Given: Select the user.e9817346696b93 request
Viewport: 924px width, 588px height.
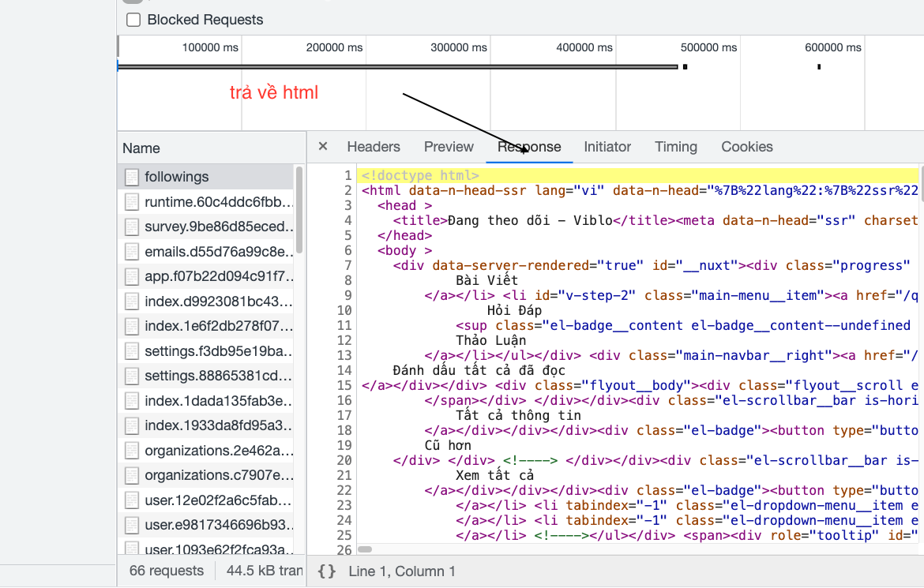Looking at the screenshot, I should 205,525.
